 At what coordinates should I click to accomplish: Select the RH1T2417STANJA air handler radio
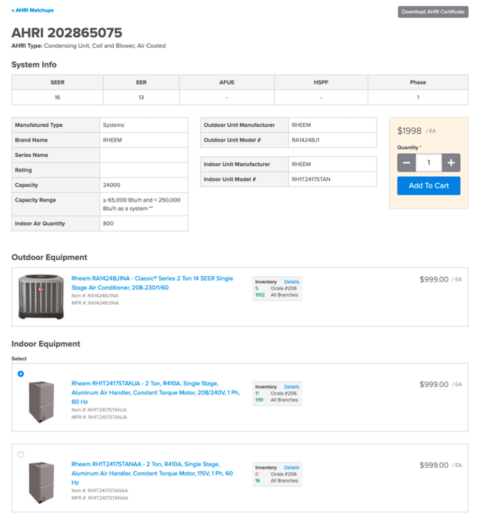tap(21, 374)
